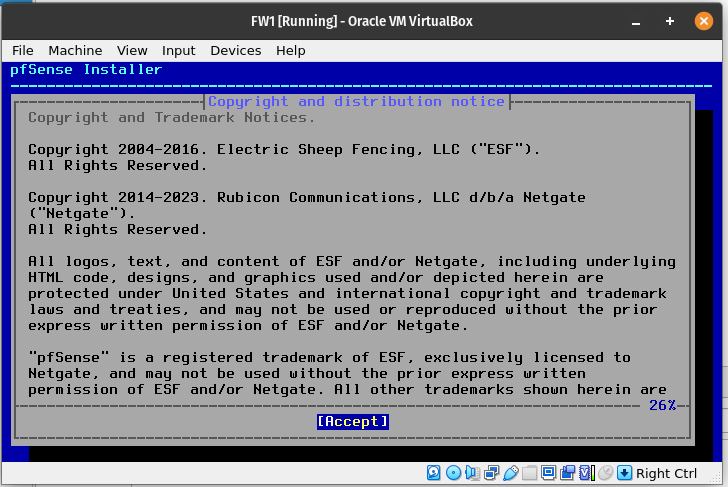The width and height of the screenshot is (728, 487).
Task: Click the Right Ctrl host key label
Action: pos(666,473)
